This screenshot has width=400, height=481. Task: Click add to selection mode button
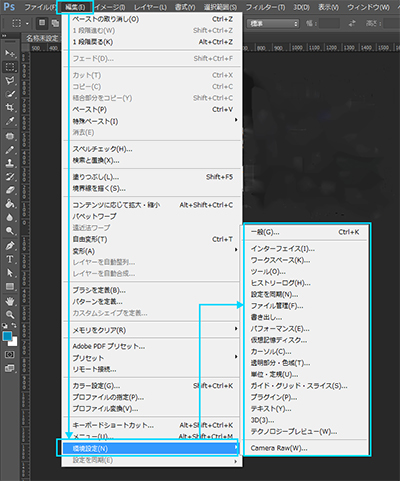tap(55, 23)
